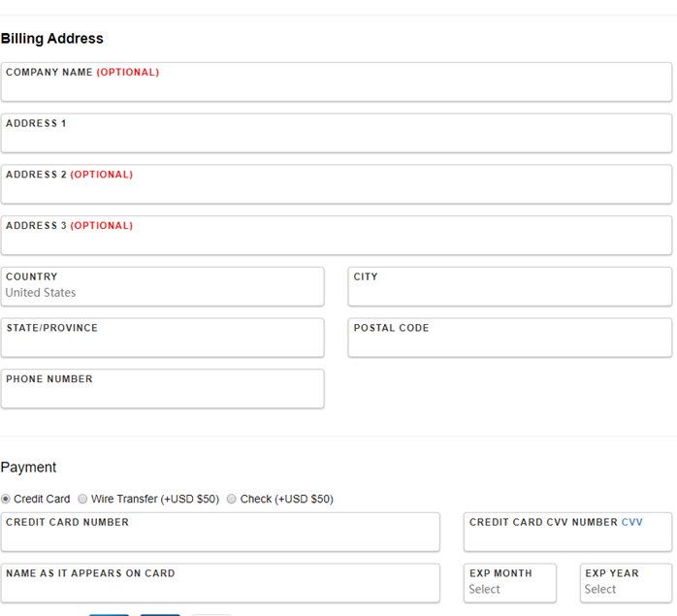Choose the Wire Transfer payment option
This screenshot has width=677, height=616.
pyautogui.click(x=82, y=499)
